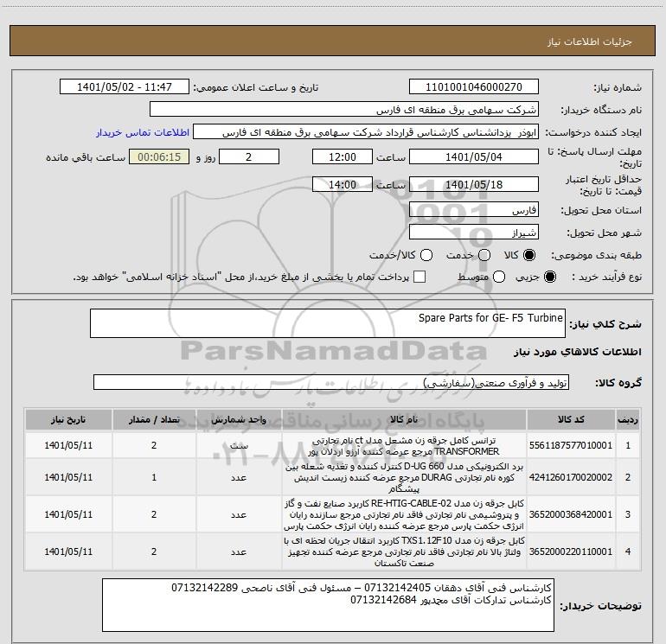Click the تعداد / مقدار column header
The height and width of the screenshot is (644, 666).
[x=154, y=420]
